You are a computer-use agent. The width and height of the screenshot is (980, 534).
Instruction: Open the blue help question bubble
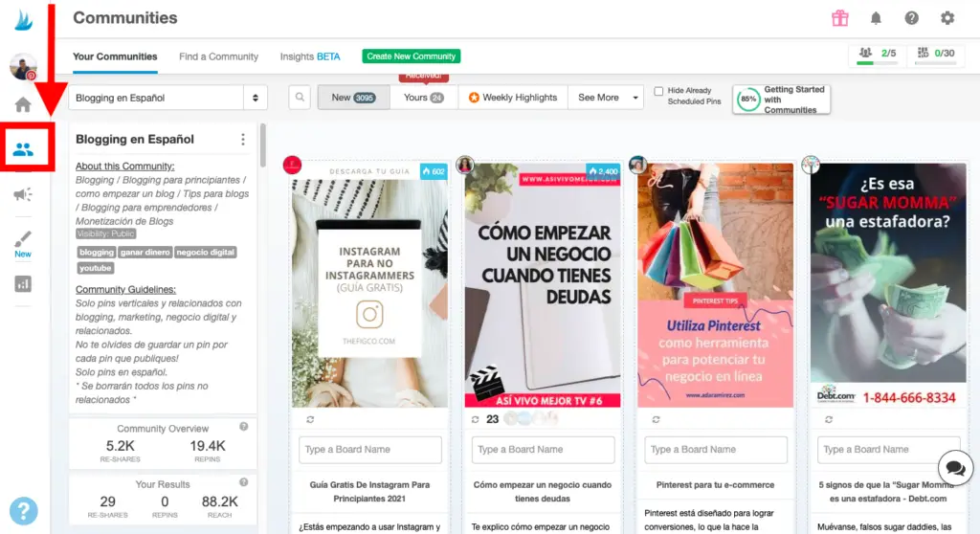[x=23, y=511]
